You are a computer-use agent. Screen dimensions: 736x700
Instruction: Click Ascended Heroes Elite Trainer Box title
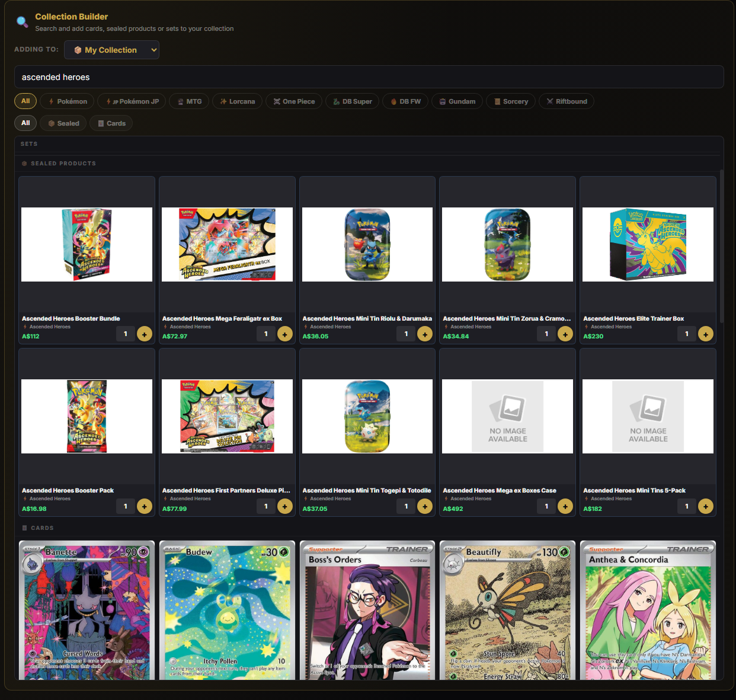pyautogui.click(x=633, y=318)
